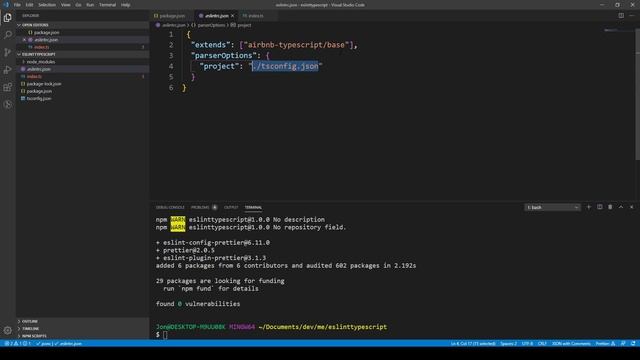640x360 pixels.
Task: Open the Go menu
Action: (78, 5)
